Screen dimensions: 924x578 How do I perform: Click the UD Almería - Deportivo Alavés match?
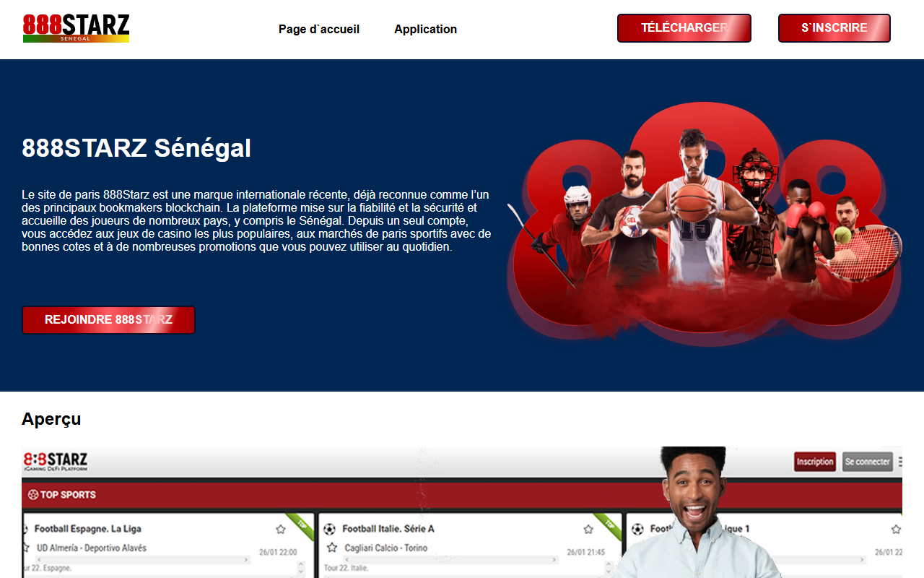(x=92, y=548)
